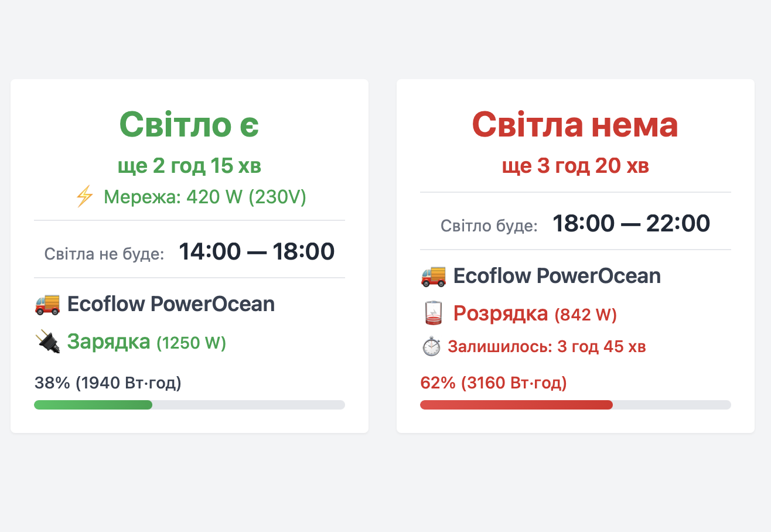This screenshot has width=771, height=532.
Task: Click the electric plug charging icon
Action: (47, 341)
